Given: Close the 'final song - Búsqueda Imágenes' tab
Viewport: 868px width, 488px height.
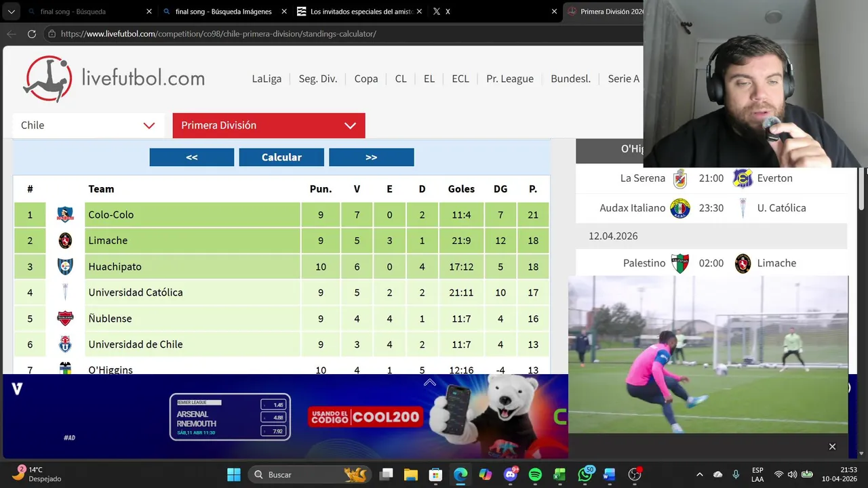Looking at the screenshot, I should click(x=284, y=12).
